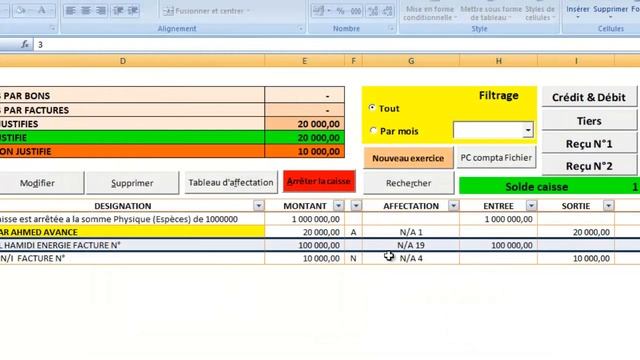The image size is (640, 360).
Task: Click HAMIDI ENERGIE FACTURE N° cell
Action: click(x=132, y=245)
